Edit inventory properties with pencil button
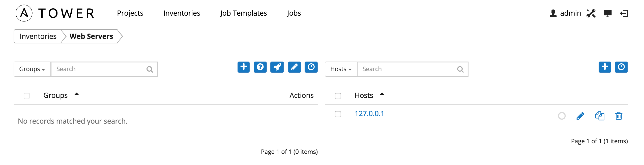Screen dimensions: 644x165 [294, 67]
